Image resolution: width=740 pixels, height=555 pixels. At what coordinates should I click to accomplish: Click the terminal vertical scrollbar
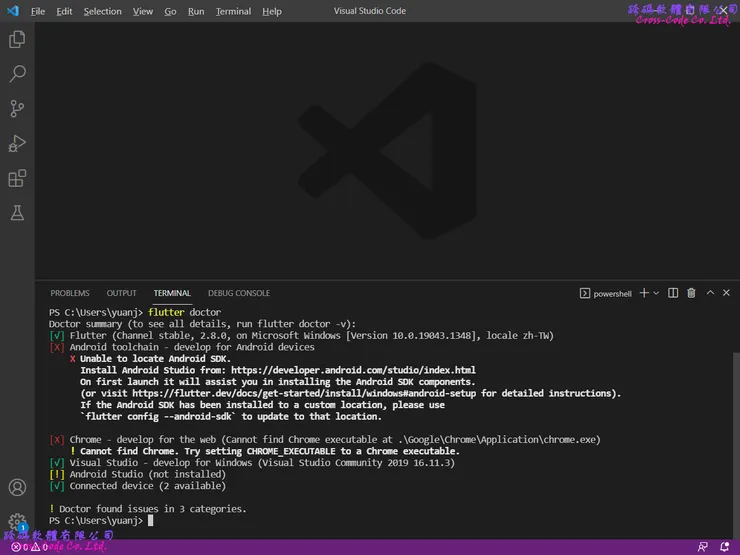[736, 444]
